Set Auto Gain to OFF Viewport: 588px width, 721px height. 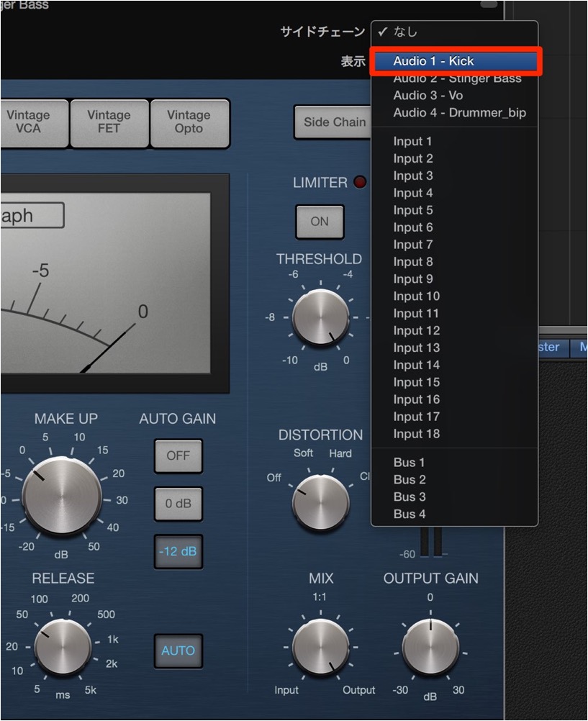(x=178, y=456)
